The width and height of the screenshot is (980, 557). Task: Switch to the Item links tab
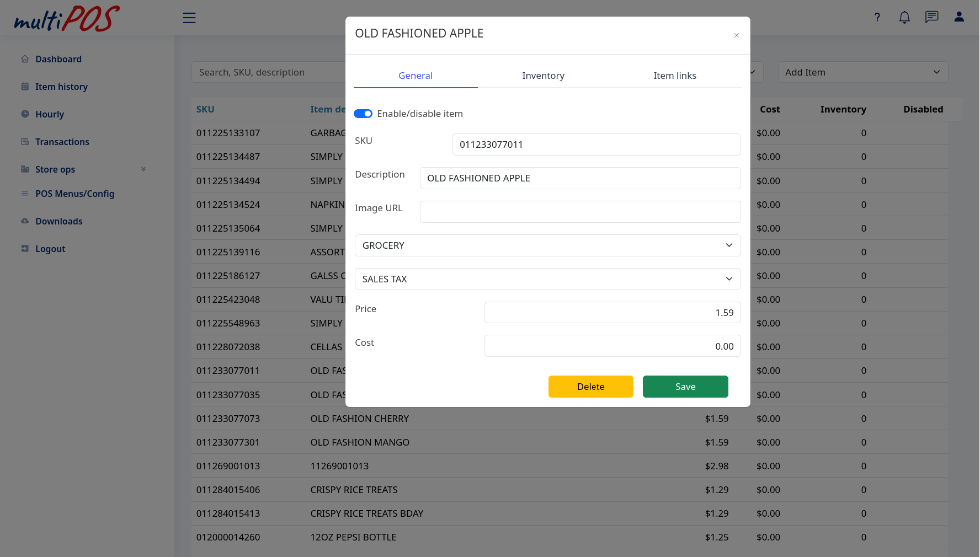click(x=674, y=76)
